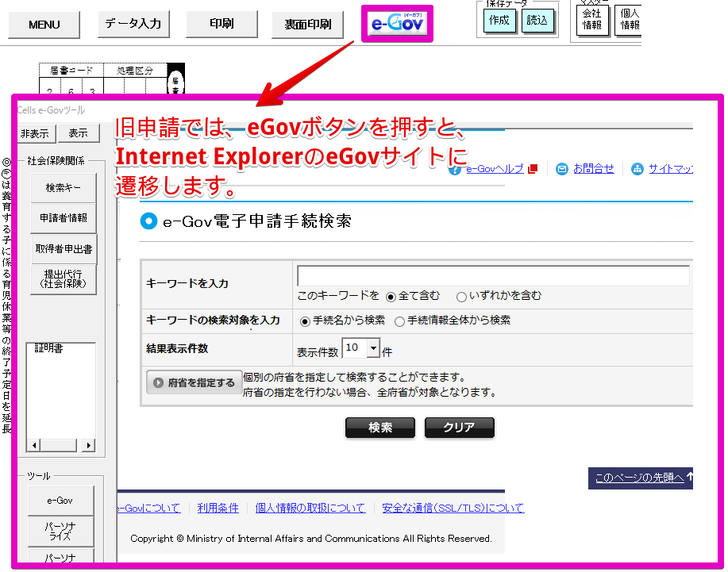Open 個人情報 master
Viewport: 728px width, 572px height.
629,20
